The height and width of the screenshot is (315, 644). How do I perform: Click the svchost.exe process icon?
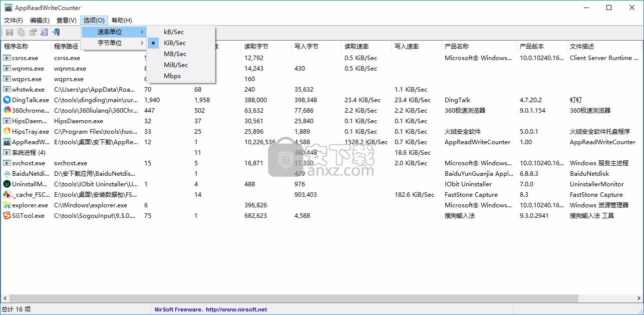coord(7,163)
